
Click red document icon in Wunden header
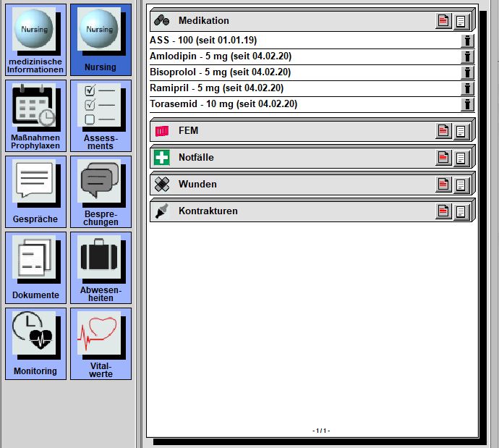443,185
